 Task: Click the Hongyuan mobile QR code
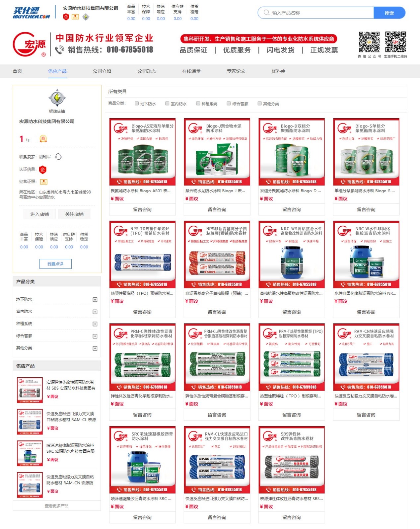pyautogui.click(x=395, y=42)
